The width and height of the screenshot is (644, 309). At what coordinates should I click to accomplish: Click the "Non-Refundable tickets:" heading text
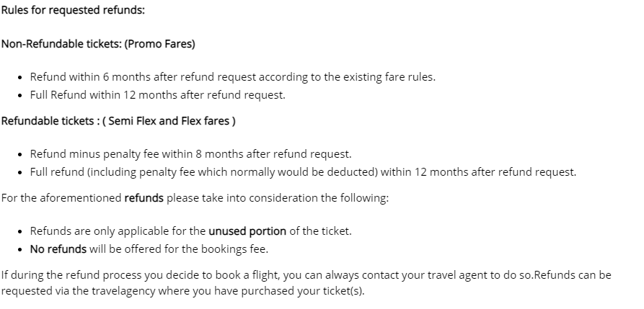[61, 44]
